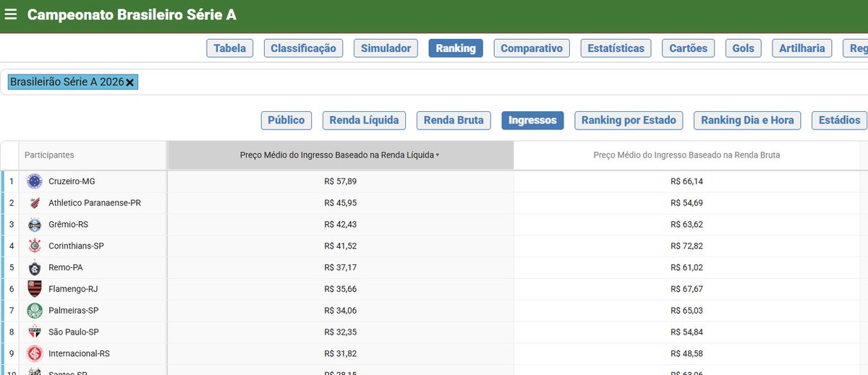This screenshot has width=868, height=375.
Task: Open the Tabela tab
Action: click(x=230, y=48)
